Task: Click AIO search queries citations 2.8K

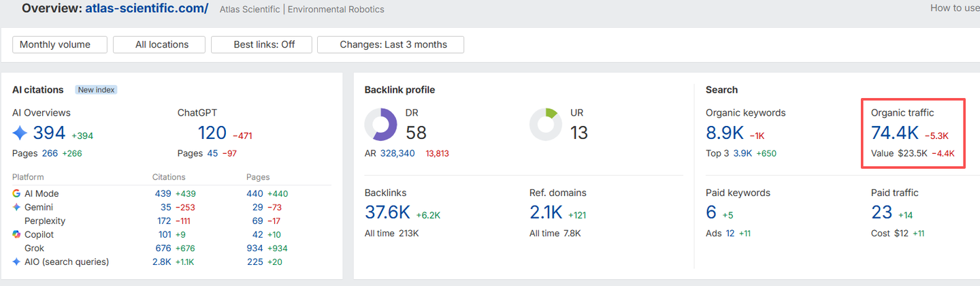Action: (x=162, y=261)
